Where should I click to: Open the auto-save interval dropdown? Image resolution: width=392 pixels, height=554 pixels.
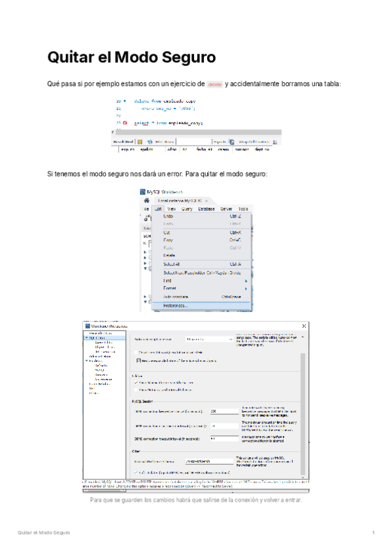(209, 339)
